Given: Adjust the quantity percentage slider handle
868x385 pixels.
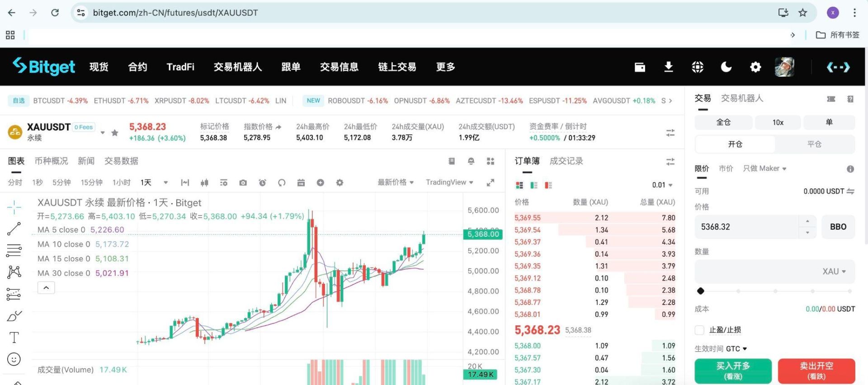Looking at the screenshot, I should coord(701,291).
